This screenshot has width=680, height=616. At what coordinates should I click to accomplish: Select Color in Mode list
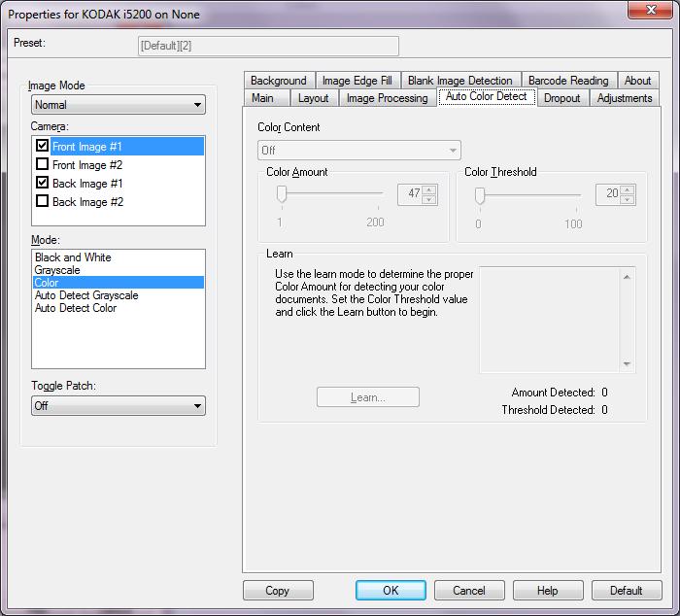pyautogui.click(x=118, y=283)
